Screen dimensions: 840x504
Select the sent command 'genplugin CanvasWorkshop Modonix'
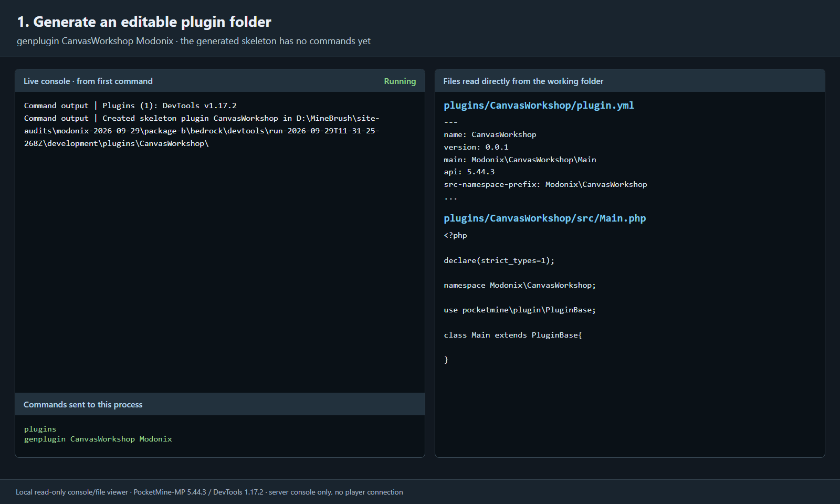[98, 439]
